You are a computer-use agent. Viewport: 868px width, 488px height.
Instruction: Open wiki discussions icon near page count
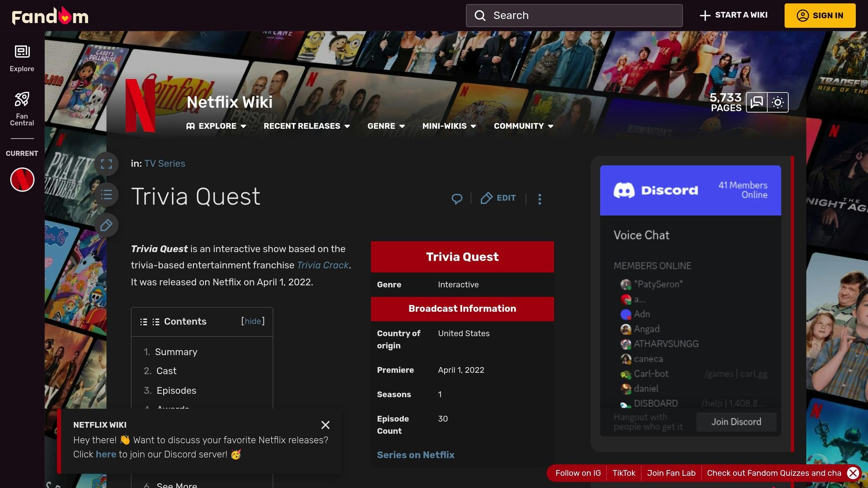[757, 102]
